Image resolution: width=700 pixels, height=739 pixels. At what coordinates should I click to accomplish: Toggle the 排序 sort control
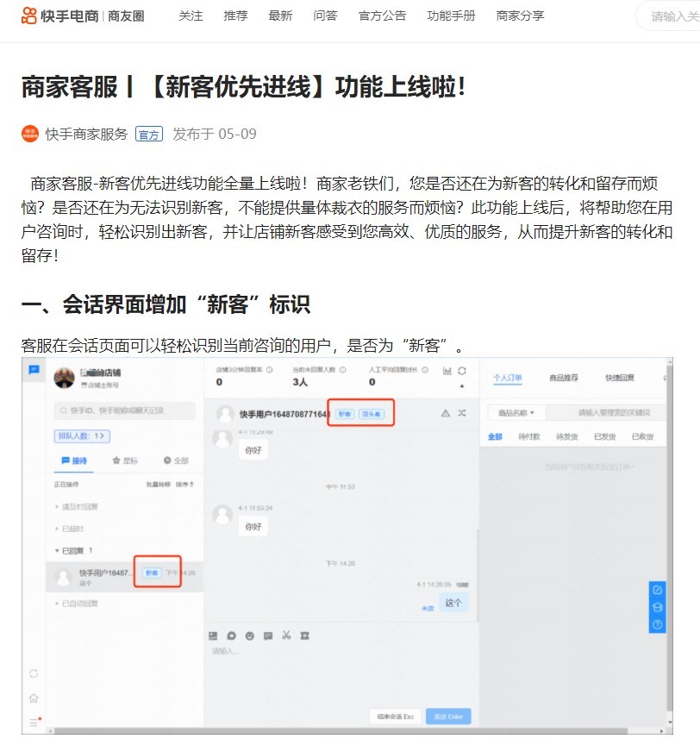coord(184,484)
